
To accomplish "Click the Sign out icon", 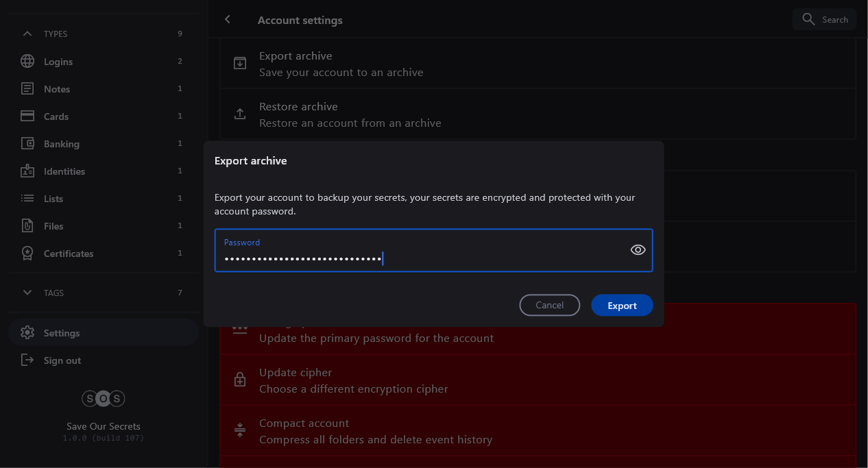I will coord(27,360).
